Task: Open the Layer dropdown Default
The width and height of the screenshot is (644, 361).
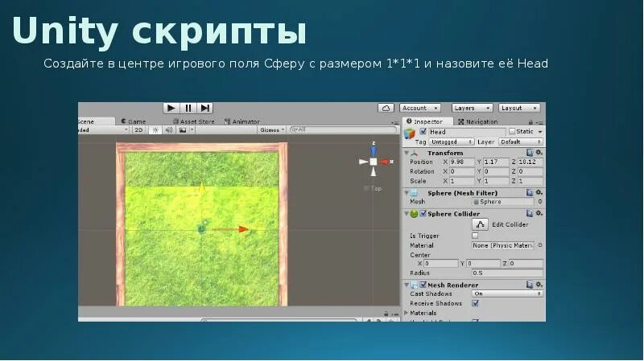Action: [x=521, y=142]
